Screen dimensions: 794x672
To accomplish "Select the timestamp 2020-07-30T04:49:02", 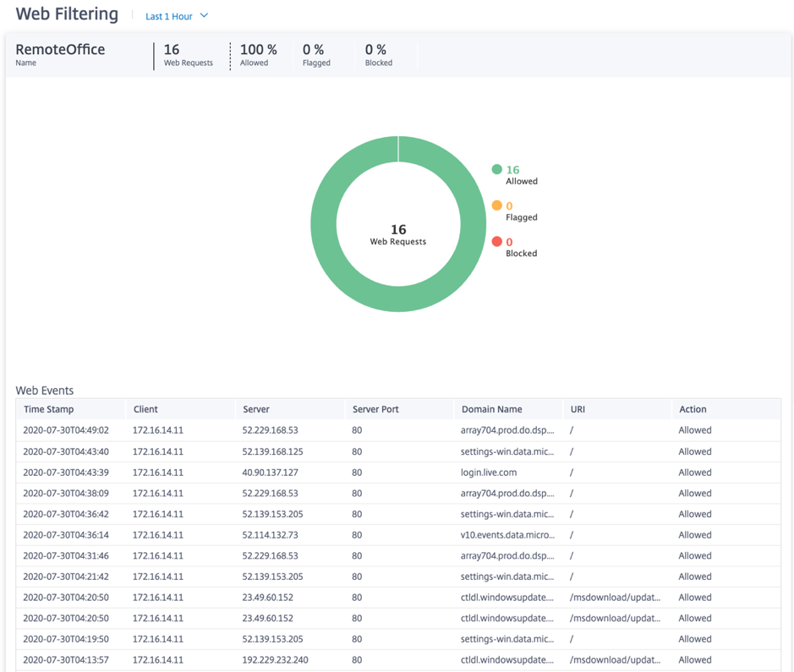I will click(x=66, y=430).
